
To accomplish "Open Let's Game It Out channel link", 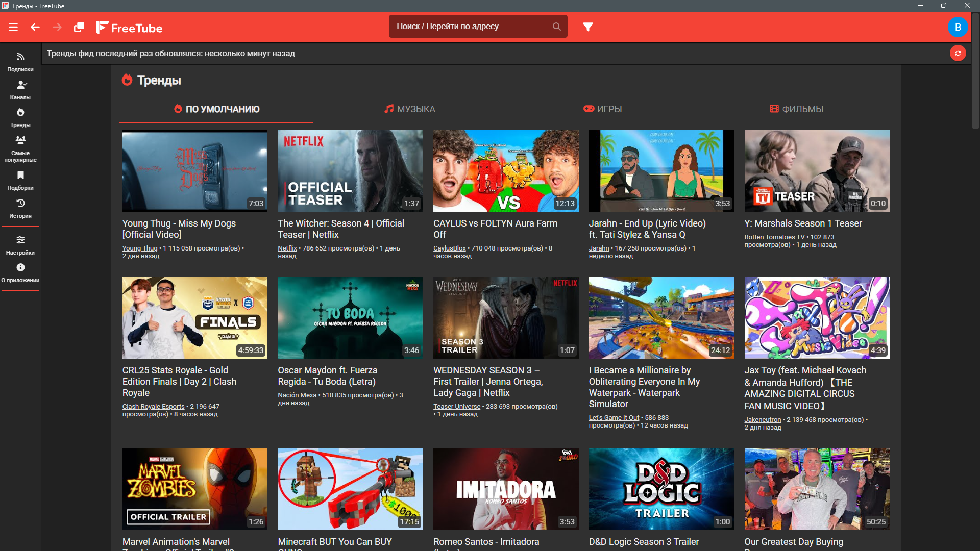I will [x=614, y=418].
